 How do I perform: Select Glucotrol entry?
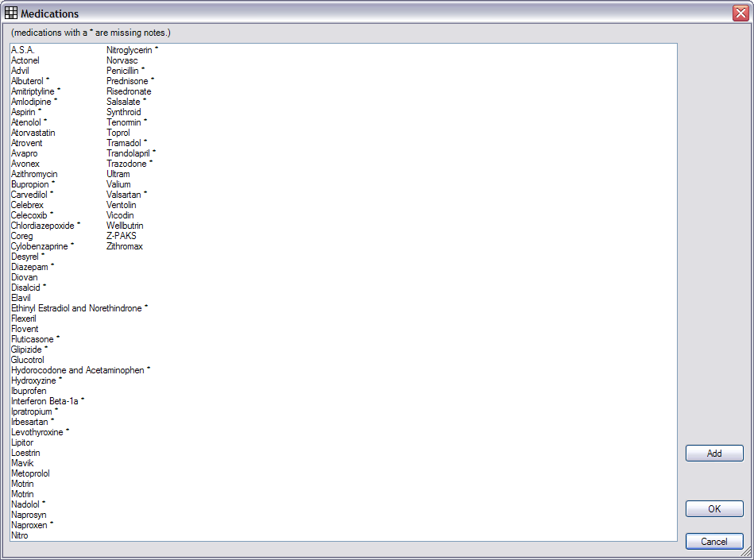click(27, 360)
